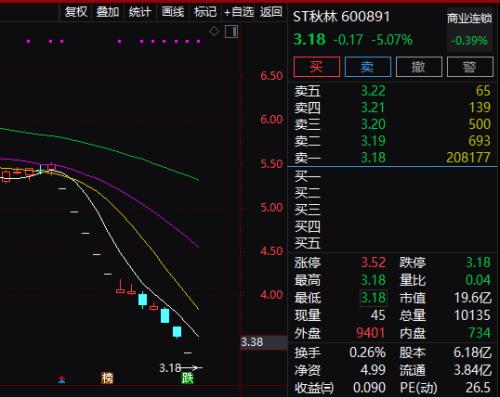Select the 标记 marker tool
Viewport: 500px width, 397px height.
tap(205, 12)
